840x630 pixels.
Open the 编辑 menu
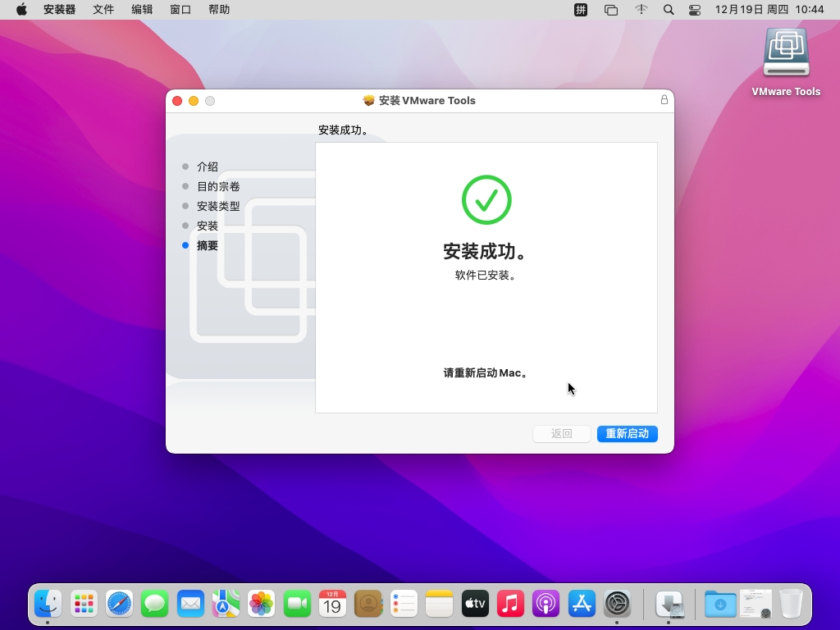click(142, 10)
